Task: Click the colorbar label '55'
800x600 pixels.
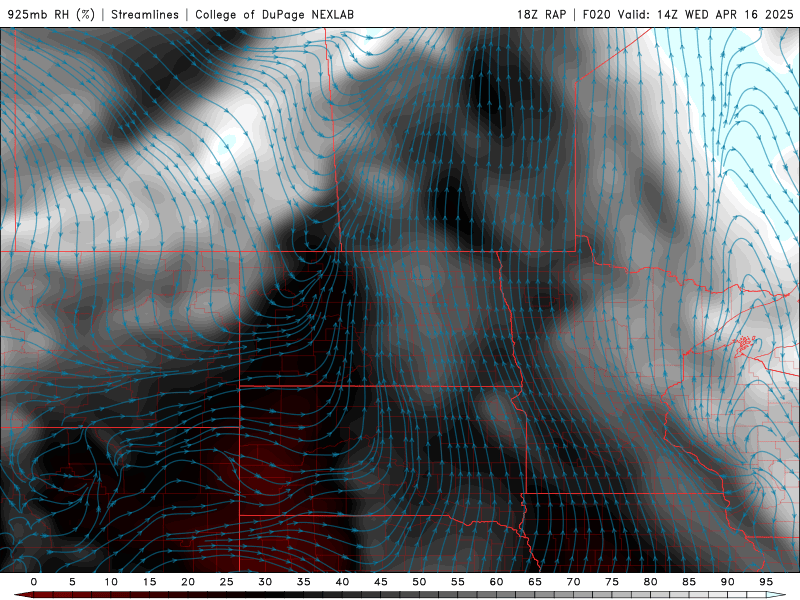Action: tap(458, 582)
